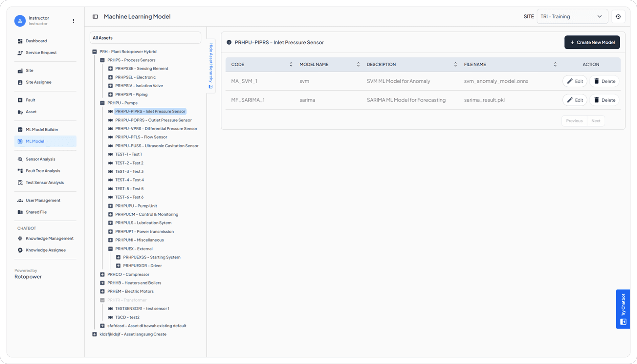Click the Fault Tree Analysis sidebar icon

[x=20, y=171]
